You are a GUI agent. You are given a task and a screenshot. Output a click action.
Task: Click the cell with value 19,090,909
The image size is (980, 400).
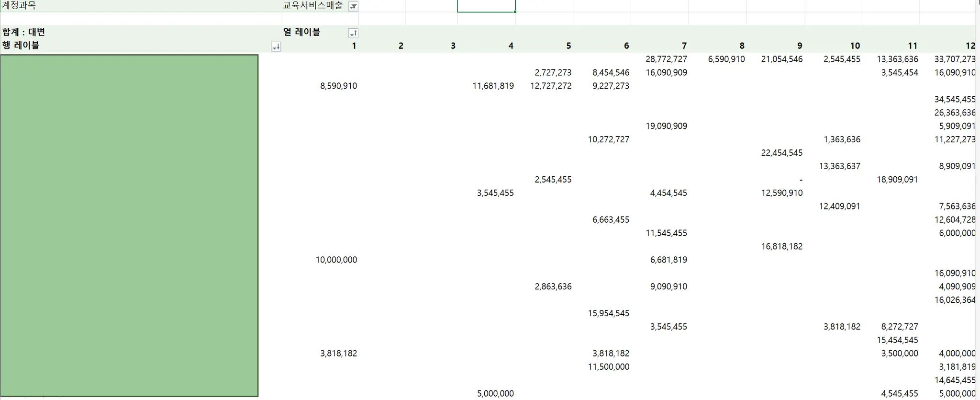point(666,126)
